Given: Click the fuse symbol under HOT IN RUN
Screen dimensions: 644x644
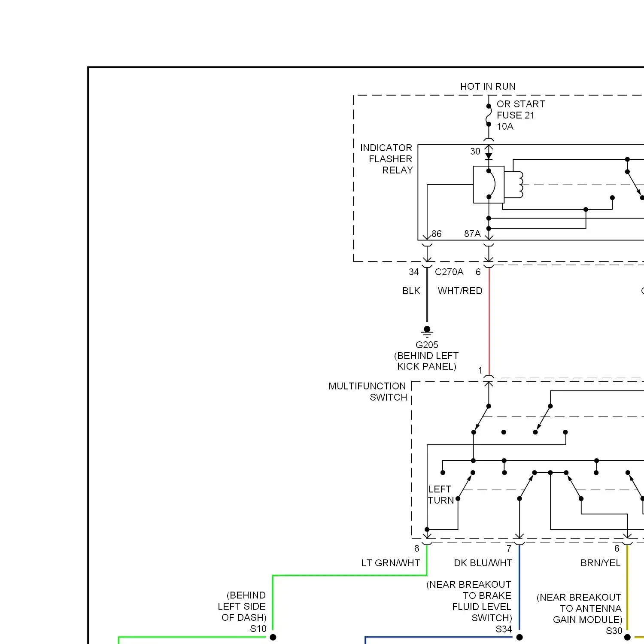Looking at the screenshot, I should point(489,115).
